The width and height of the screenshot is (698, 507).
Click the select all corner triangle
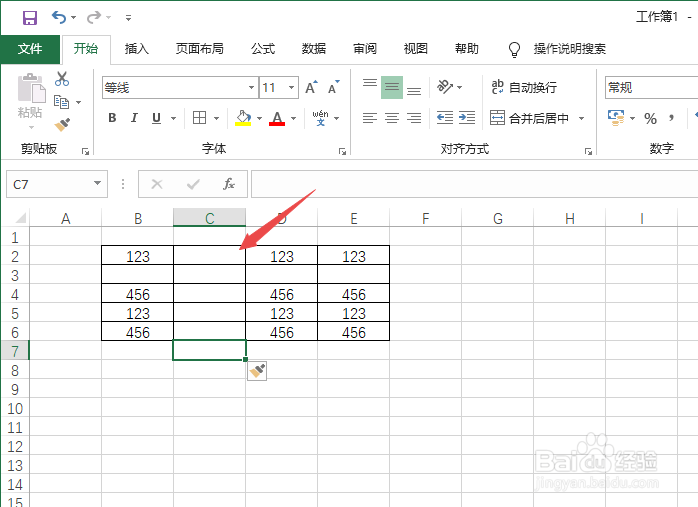point(20,218)
